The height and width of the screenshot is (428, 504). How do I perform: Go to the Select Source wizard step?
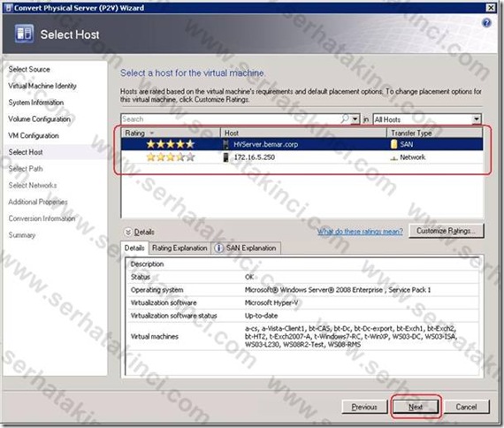pos(29,69)
